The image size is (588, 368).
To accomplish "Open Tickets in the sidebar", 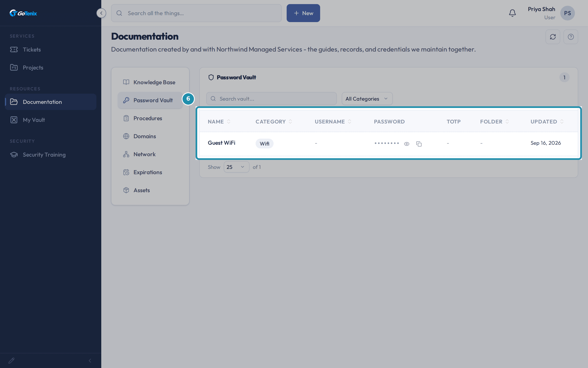I will 51,49.
